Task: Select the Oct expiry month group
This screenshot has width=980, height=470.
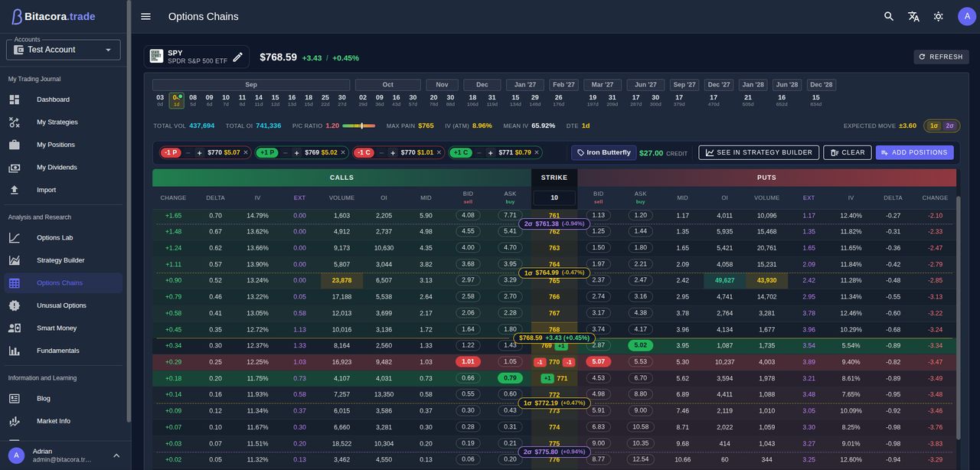Action: (x=388, y=85)
